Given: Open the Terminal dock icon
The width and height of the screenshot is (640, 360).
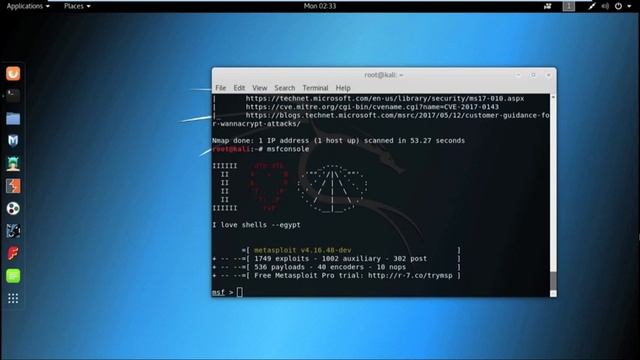Looking at the screenshot, I should pos(13,96).
